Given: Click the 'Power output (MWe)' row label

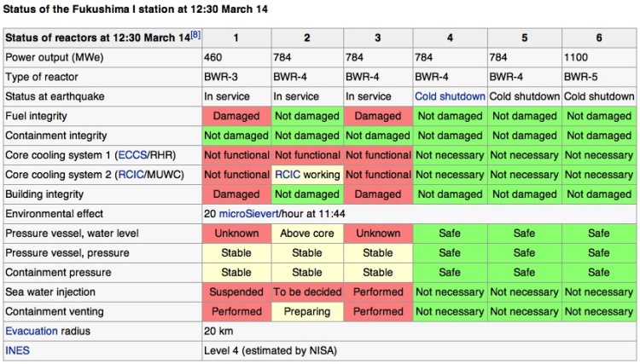Looking at the screenshot, I should click(x=55, y=57).
